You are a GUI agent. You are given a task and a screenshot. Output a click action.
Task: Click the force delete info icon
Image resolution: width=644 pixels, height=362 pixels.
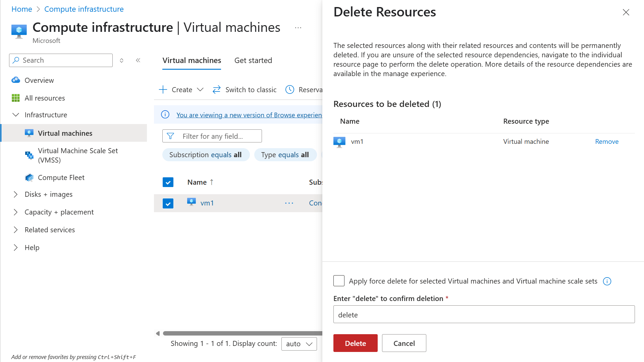coord(607,281)
